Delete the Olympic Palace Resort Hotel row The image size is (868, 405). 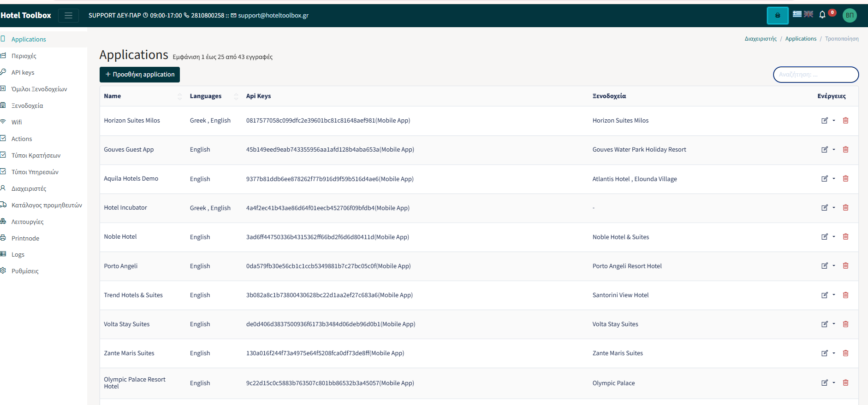click(845, 382)
